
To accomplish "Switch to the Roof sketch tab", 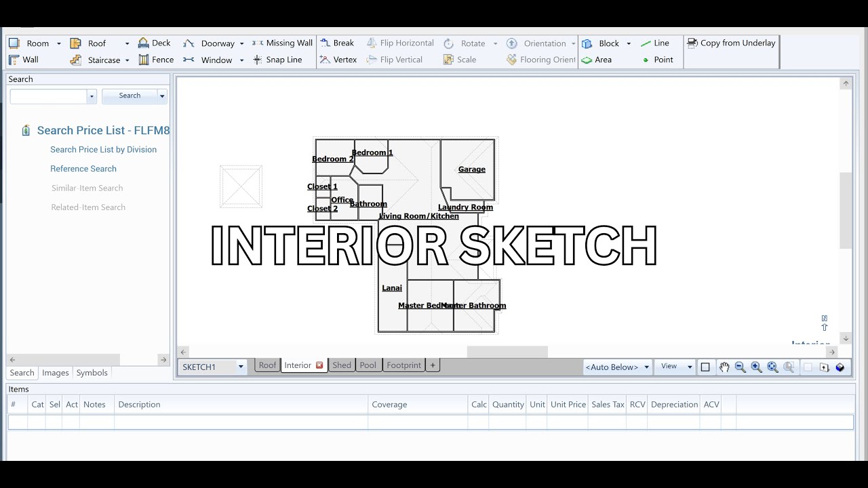I will point(267,365).
